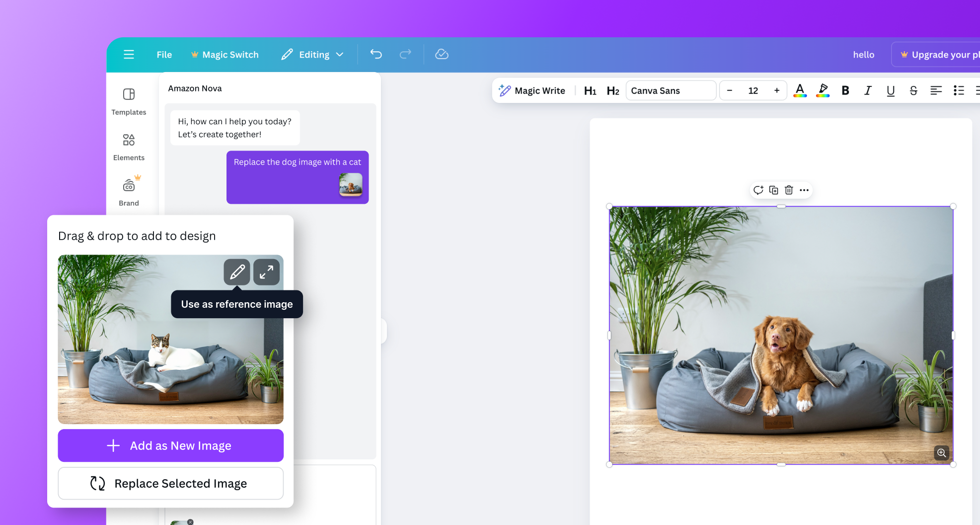This screenshot has height=525, width=980.
Task: Expand the generated cat image
Action: point(266,272)
